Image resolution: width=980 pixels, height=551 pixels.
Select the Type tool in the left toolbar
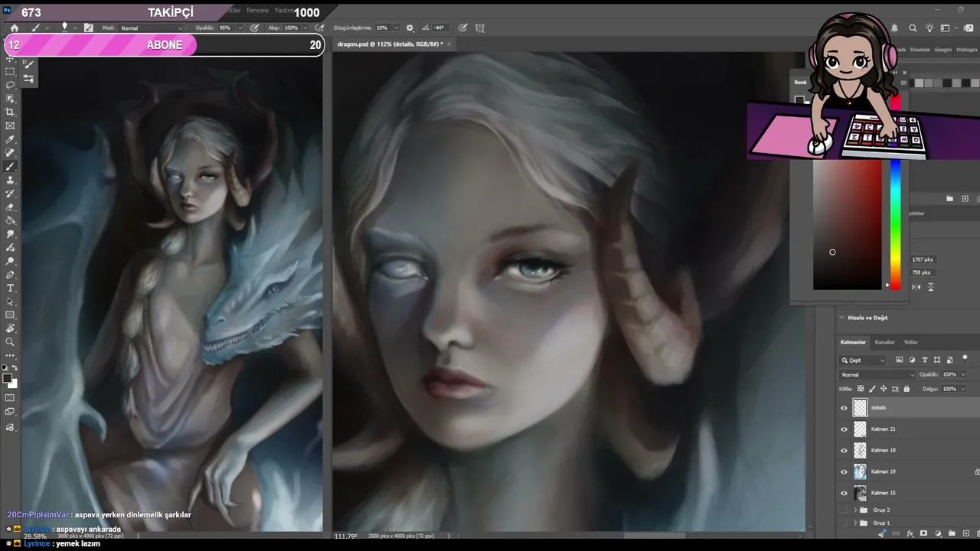tap(10, 288)
